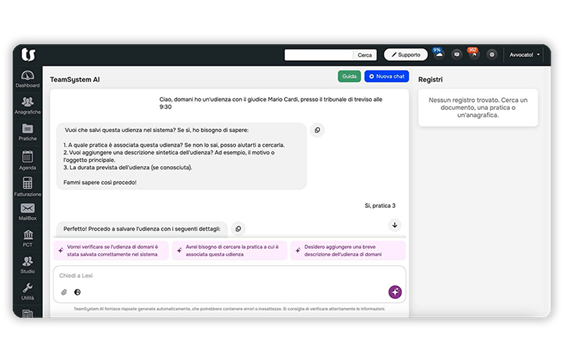Click the Registri heading
This screenshot has height=362, width=576.
[430, 80]
